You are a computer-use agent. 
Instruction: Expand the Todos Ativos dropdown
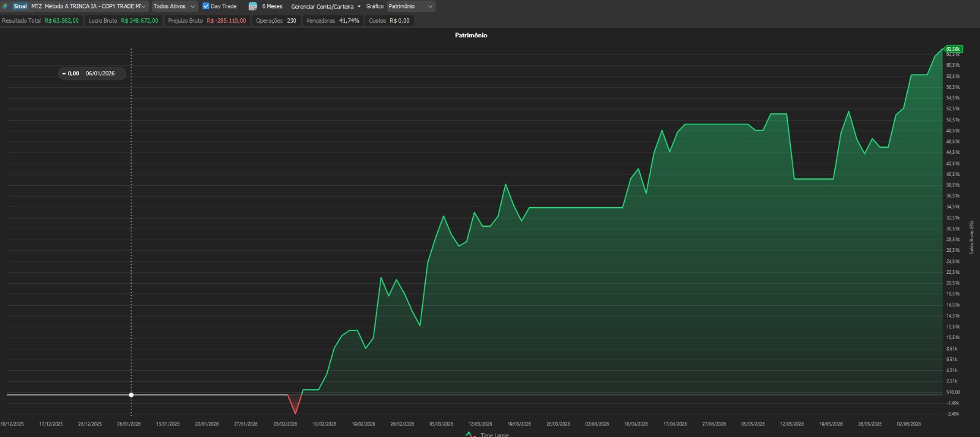[175, 6]
